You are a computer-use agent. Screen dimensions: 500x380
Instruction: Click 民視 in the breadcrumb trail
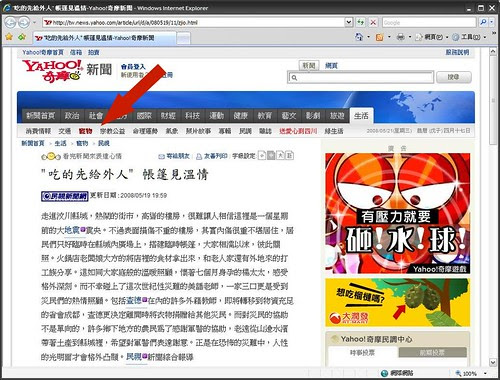(x=104, y=143)
